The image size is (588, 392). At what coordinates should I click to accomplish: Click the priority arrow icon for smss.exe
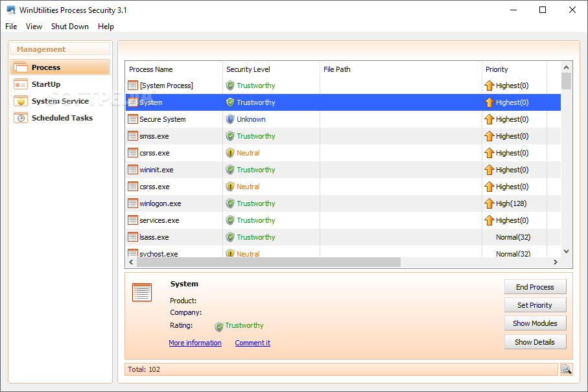(x=489, y=136)
